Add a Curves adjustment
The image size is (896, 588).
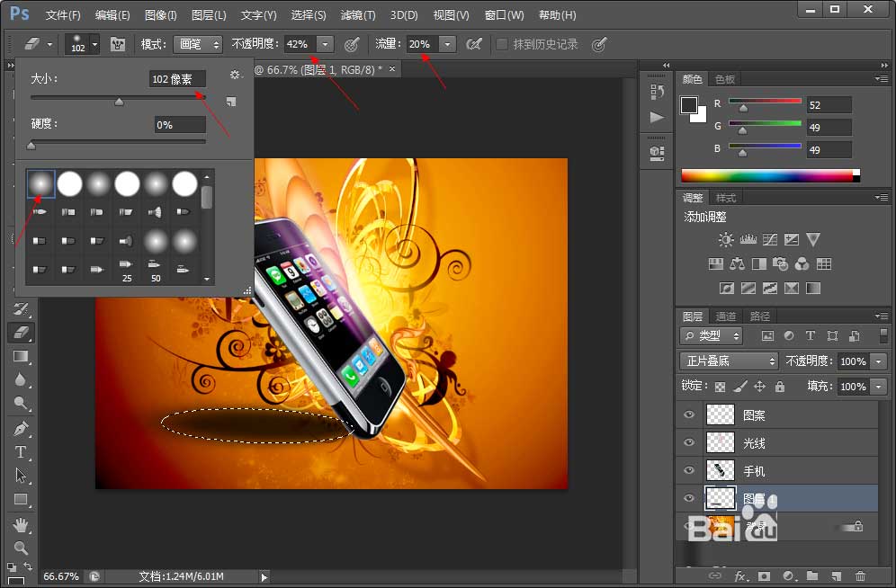[770, 239]
